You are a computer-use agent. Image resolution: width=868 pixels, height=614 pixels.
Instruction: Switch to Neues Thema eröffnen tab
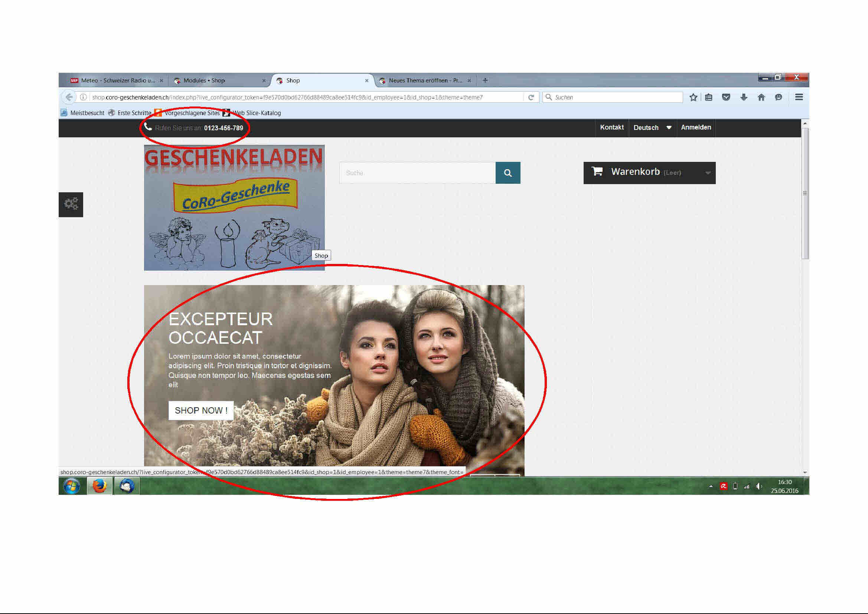pos(425,81)
